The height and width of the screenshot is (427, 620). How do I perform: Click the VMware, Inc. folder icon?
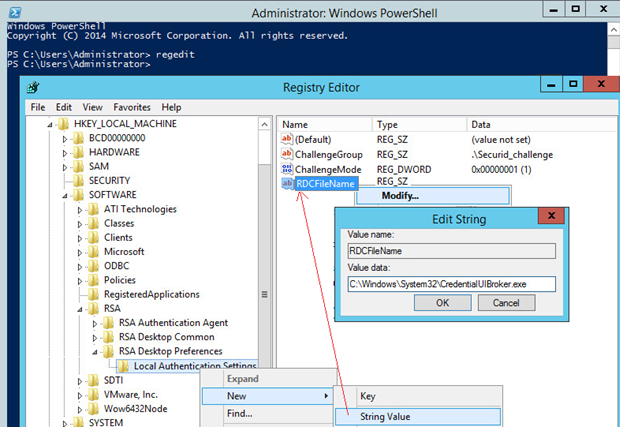click(x=94, y=394)
